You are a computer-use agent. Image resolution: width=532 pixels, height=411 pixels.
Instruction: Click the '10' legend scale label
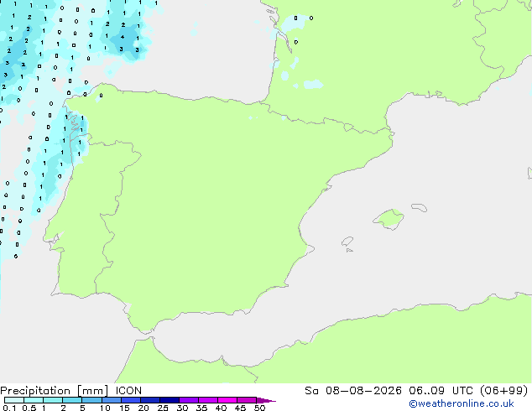(x=105, y=408)
